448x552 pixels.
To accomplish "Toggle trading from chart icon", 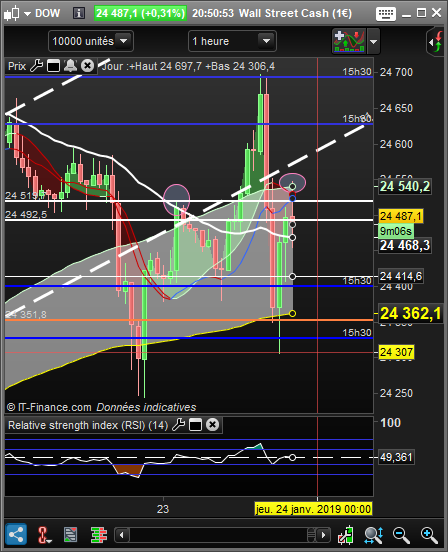I will coord(346,535).
